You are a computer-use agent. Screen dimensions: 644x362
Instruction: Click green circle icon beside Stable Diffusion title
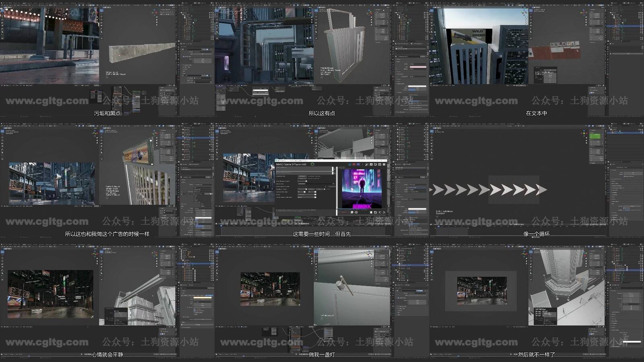pos(312,164)
